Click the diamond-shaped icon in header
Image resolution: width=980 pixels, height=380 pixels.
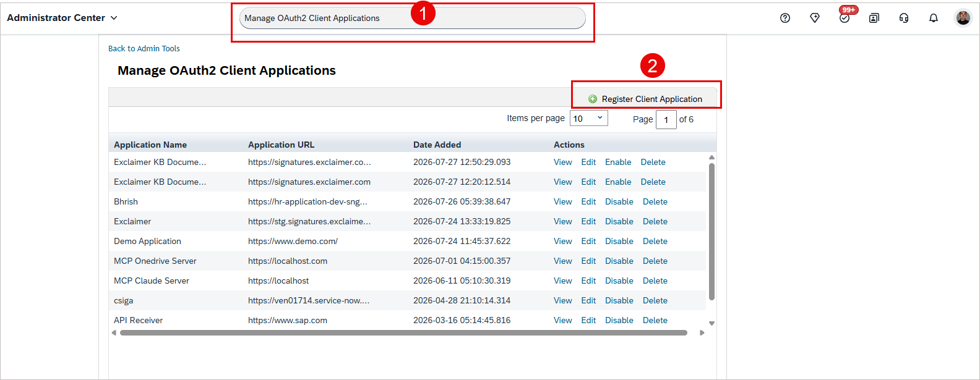pyautogui.click(x=815, y=18)
